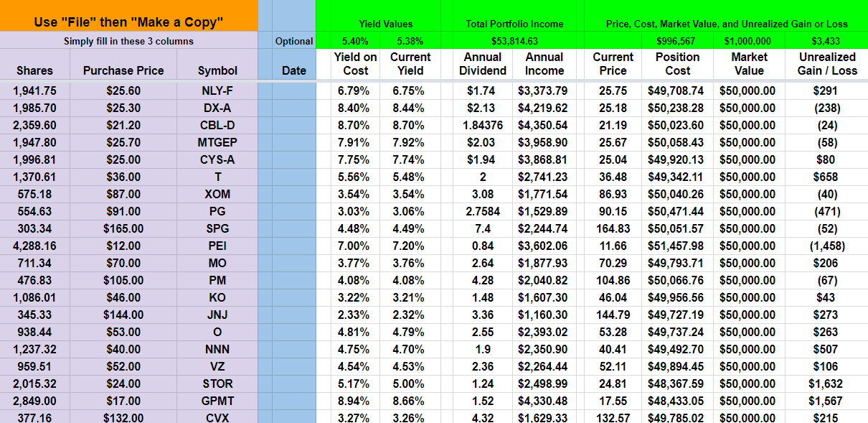Click the DX-A symbol cell

click(x=217, y=108)
